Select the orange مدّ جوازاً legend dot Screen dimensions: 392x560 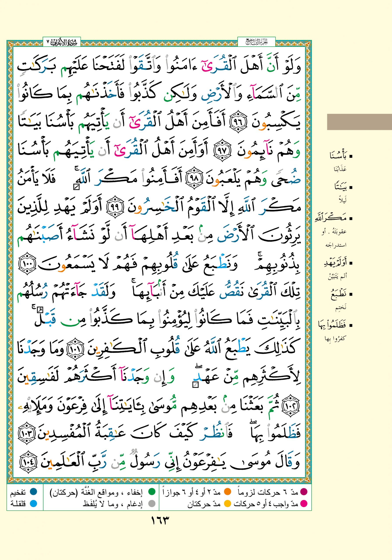point(227,492)
